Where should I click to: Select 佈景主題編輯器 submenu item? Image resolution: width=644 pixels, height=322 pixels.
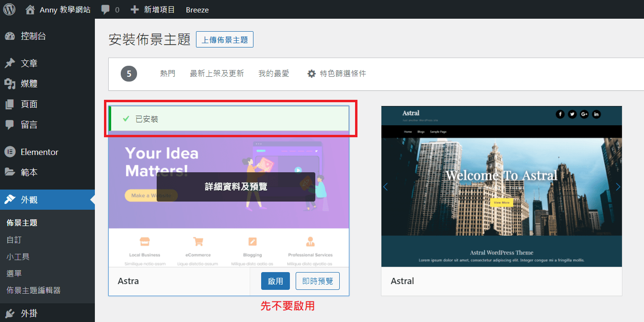pos(34,290)
